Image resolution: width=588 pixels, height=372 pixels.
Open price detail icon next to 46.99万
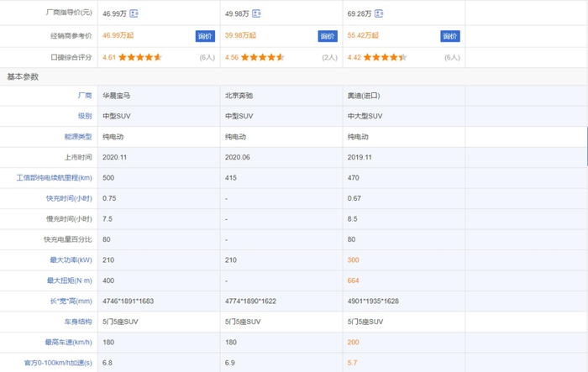tap(134, 13)
